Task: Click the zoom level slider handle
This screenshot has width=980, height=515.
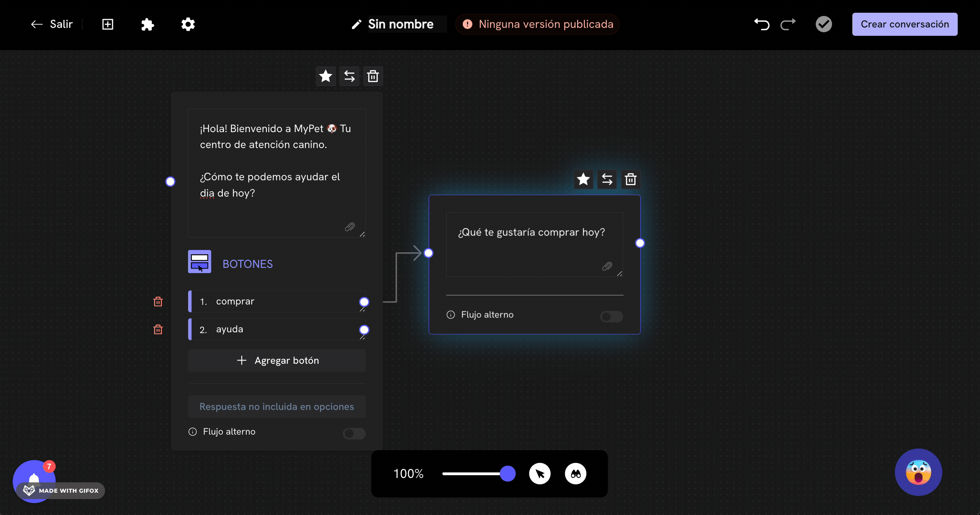Action: tap(507, 474)
